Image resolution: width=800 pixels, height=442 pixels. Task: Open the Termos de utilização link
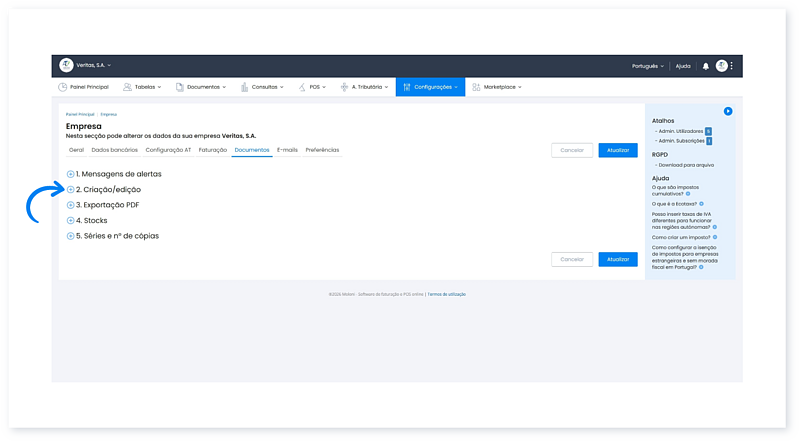447,294
